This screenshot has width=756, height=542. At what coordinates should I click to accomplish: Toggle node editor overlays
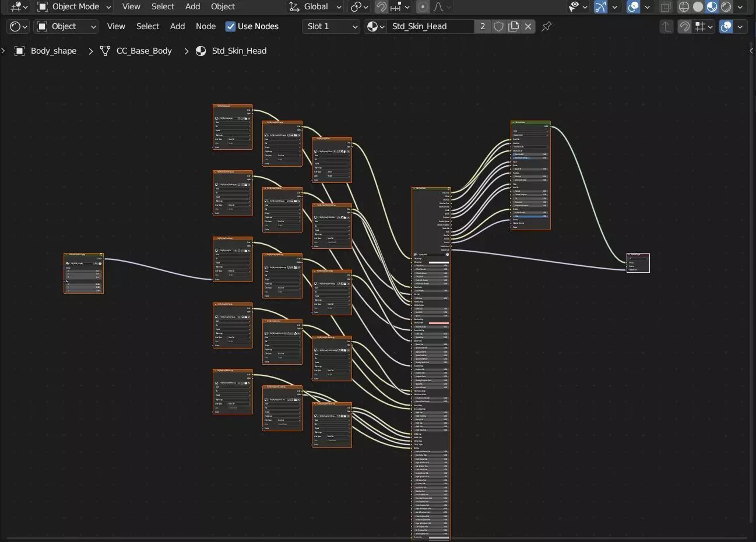[726, 26]
